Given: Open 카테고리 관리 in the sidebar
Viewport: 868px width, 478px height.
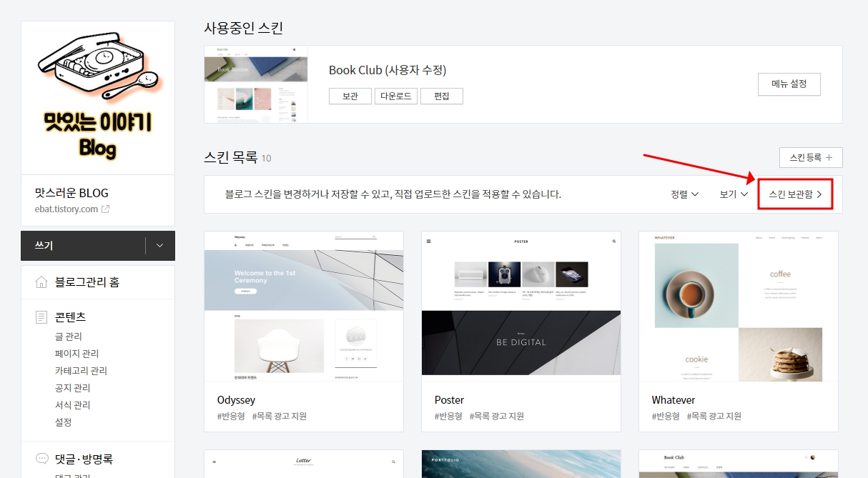Looking at the screenshot, I should (x=81, y=371).
